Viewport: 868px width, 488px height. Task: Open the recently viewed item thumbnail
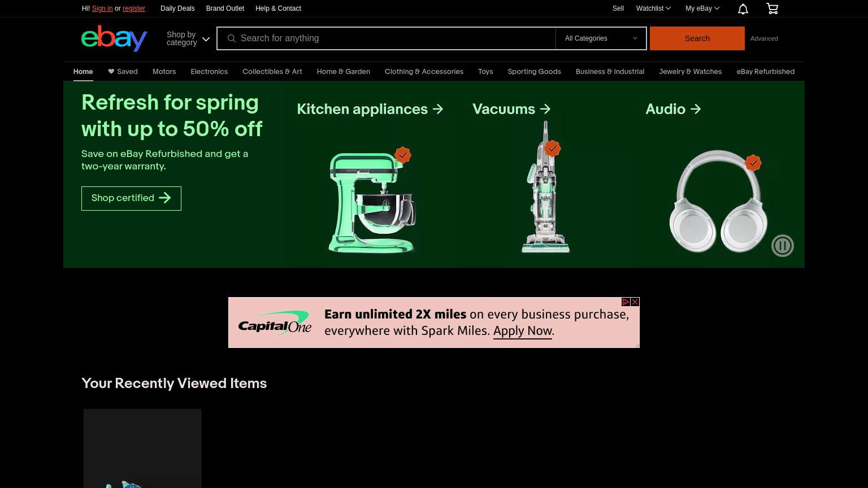142,448
